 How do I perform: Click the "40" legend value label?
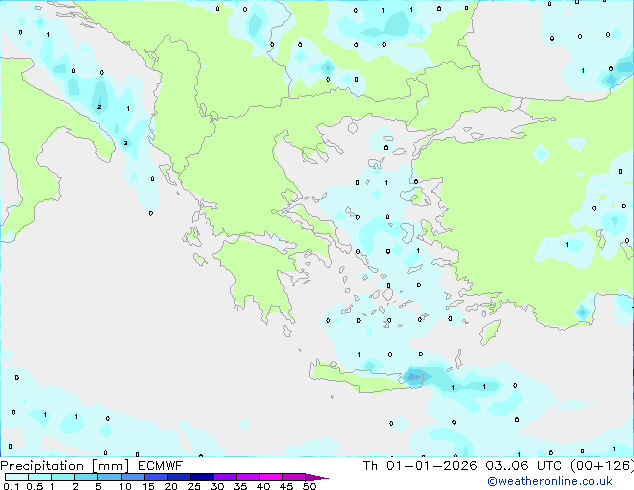[263, 486]
